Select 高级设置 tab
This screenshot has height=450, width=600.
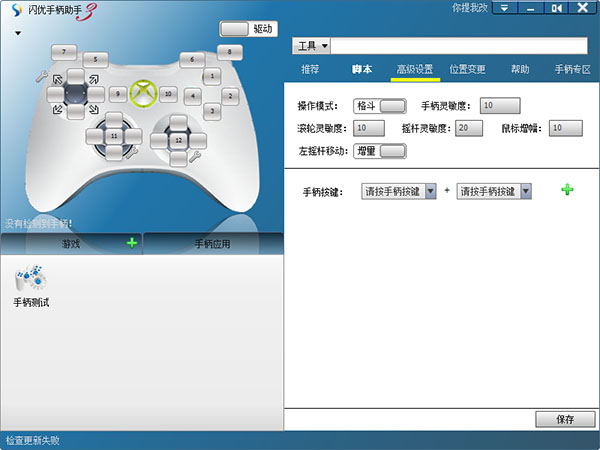point(415,69)
